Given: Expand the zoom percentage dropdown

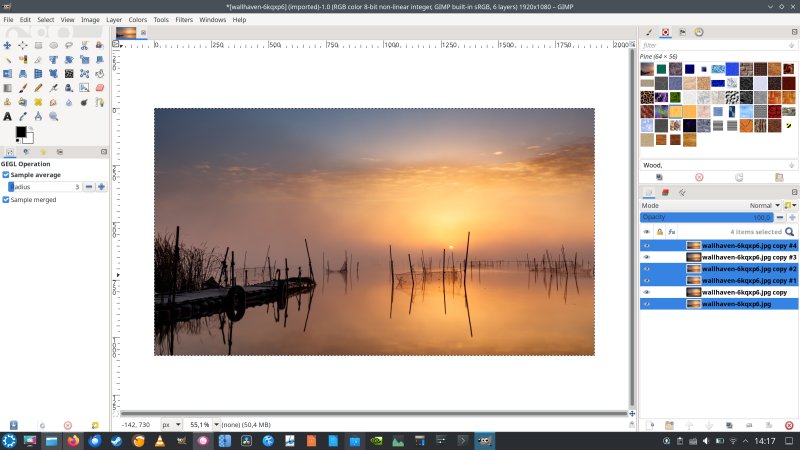Looking at the screenshot, I should click(214, 425).
